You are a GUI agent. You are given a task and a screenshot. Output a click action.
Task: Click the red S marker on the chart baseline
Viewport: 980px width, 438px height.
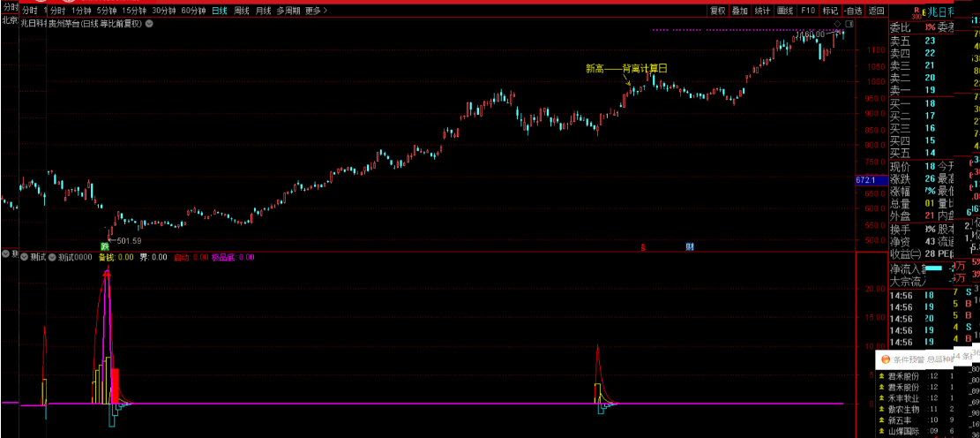click(642, 246)
